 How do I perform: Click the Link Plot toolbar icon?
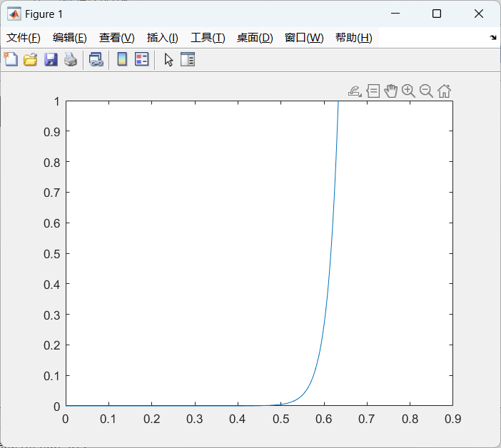[x=96, y=59]
